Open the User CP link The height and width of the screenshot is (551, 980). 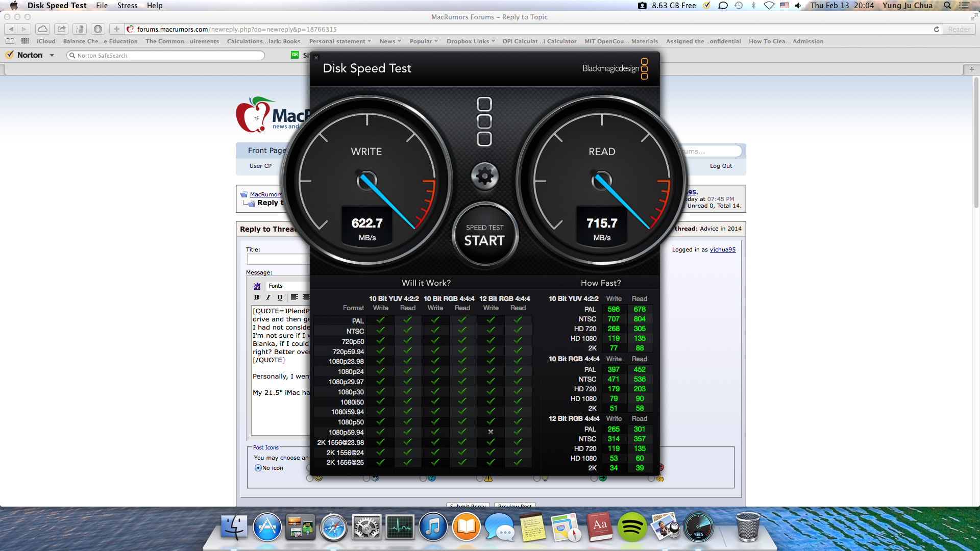260,166
